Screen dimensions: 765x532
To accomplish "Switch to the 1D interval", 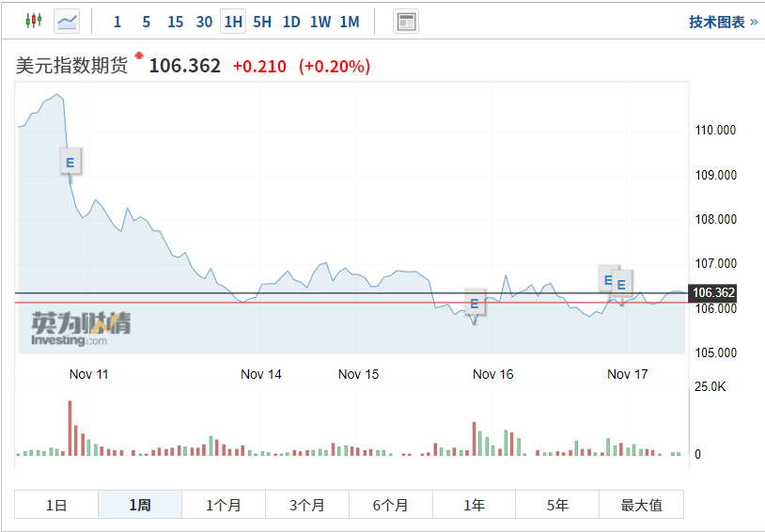I will point(291,22).
